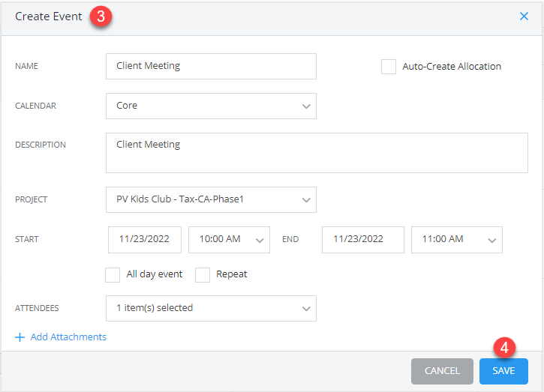
Task: Open the start time dropdown showing 10:00 AM
Action: tap(229, 240)
